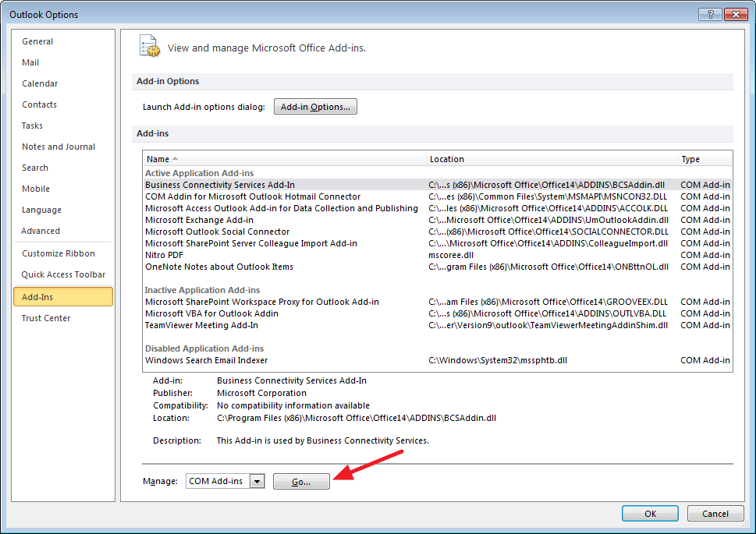This screenshot has width=756, height=534.
Task: Close the Outlook Options dialog
Action: (x=736, y=15)
